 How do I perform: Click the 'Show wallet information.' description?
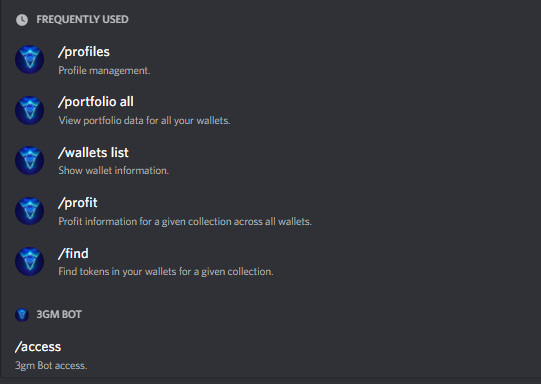pyautogui.click(x=114, y=170)
